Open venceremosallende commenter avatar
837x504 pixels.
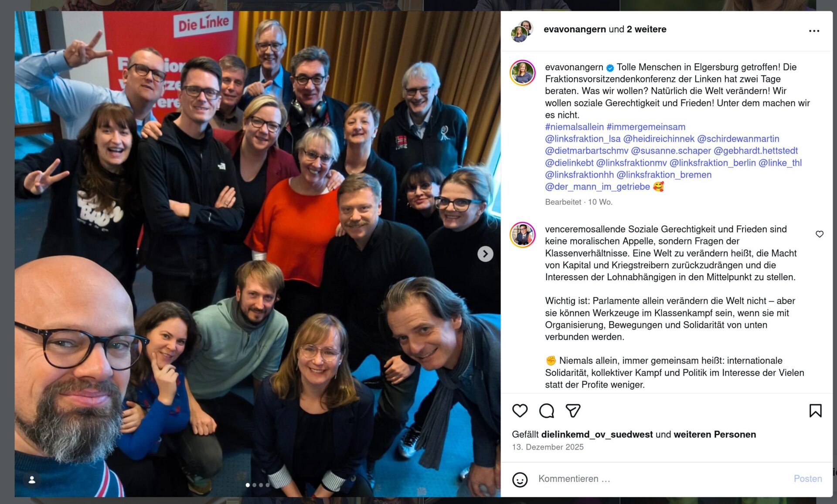click(523, 235)
